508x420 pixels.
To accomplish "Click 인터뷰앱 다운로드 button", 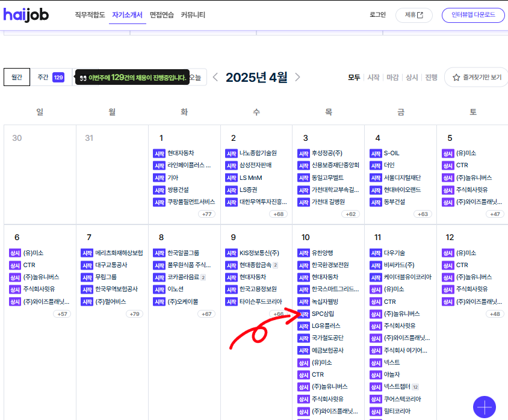I will [473, 15].
